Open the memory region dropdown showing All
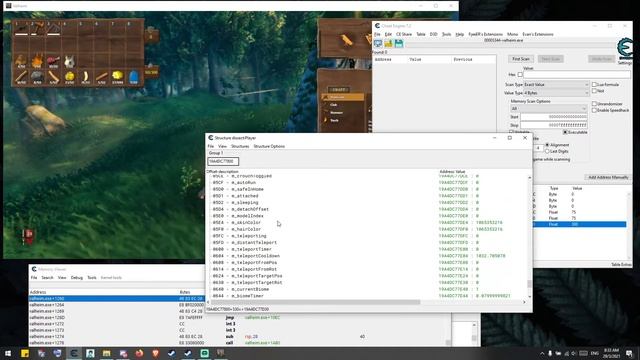The width and height of the screenshot is (640, 360). (549, 109)
